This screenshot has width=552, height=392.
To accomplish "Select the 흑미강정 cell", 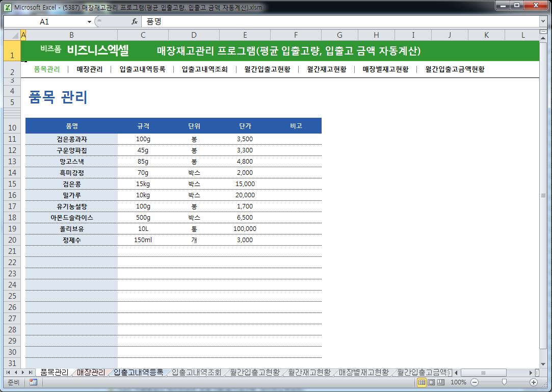I will click(x=71, y=173).
